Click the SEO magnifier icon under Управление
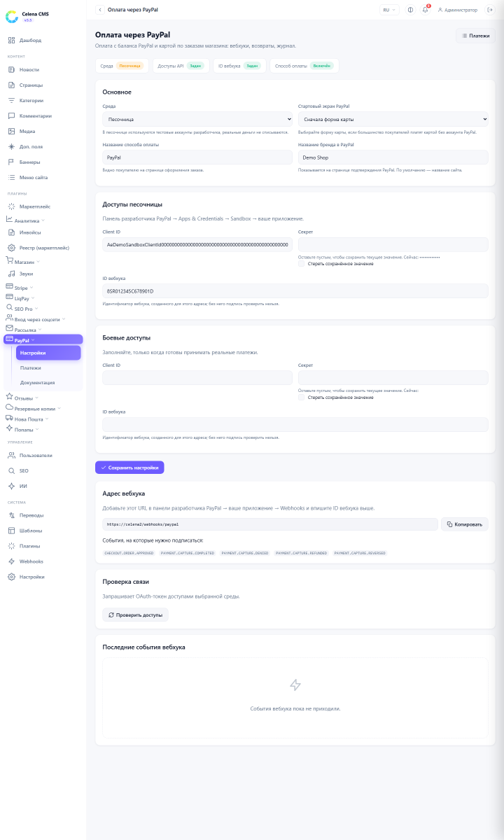Screen dimensions: 504x840 click(x=11, y=470)
